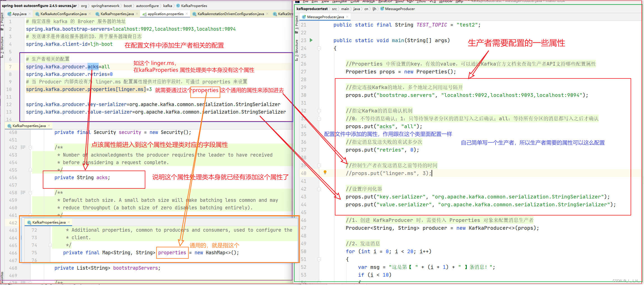
Task: Click MessageProducer class icon in breadcrumb
Action: pos(382,9)
